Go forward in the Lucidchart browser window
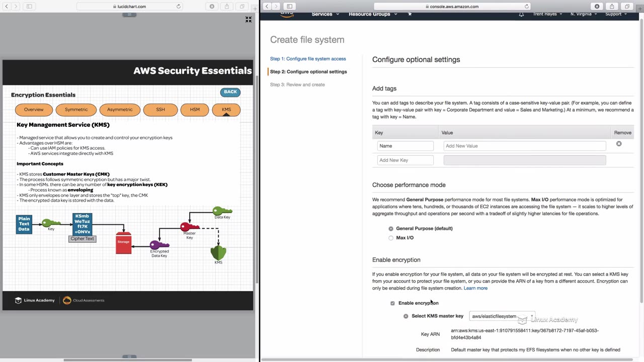Screen dimensions: 644x362 tap(16, 7)
